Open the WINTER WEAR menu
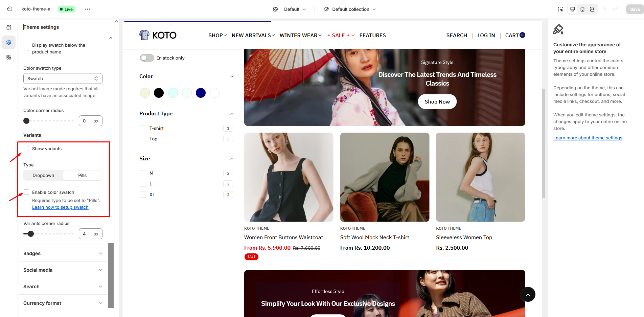Image resolution: width=644 pixels, height=317 pixels. (x=300, y=35)
